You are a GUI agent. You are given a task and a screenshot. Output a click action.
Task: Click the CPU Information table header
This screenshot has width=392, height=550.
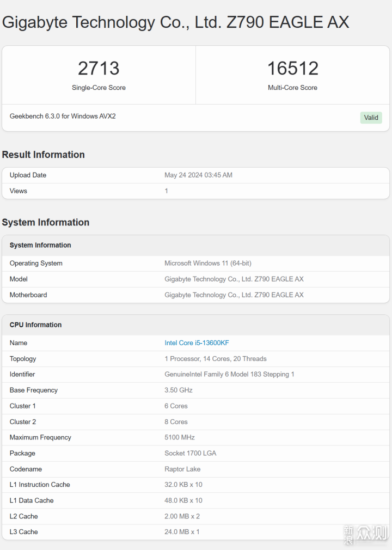pyautogui.click(x=36, y=325)
